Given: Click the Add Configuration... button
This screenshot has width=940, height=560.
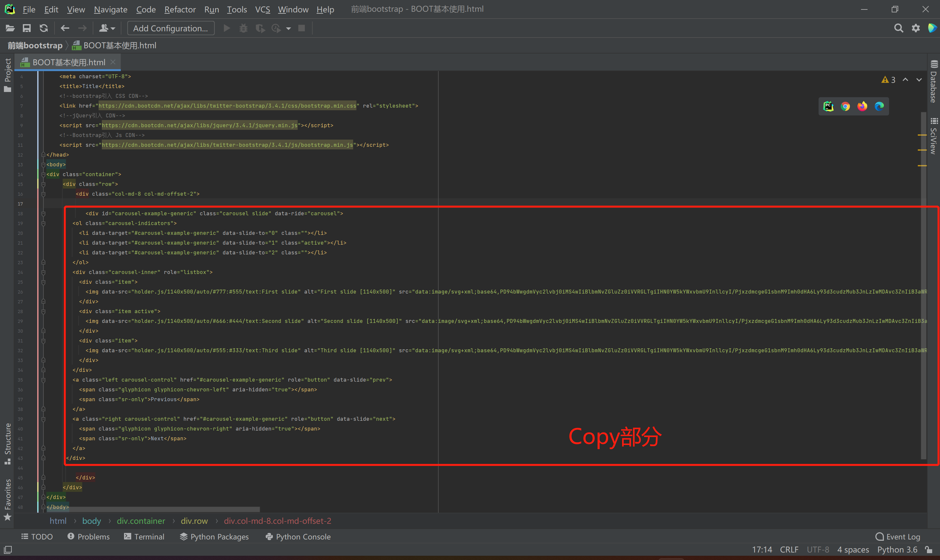Looking at the screenshot, I should point(171,28).
